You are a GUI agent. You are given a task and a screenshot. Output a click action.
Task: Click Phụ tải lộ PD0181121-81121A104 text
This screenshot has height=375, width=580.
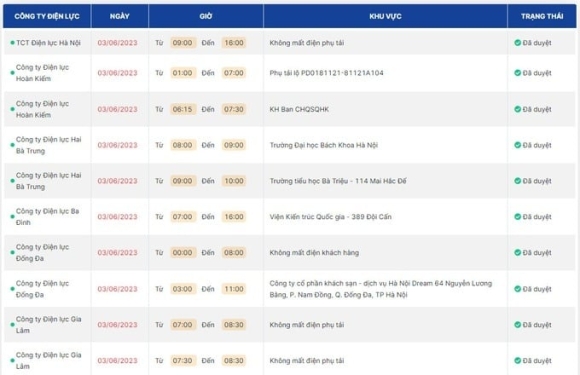click(326, 73)
